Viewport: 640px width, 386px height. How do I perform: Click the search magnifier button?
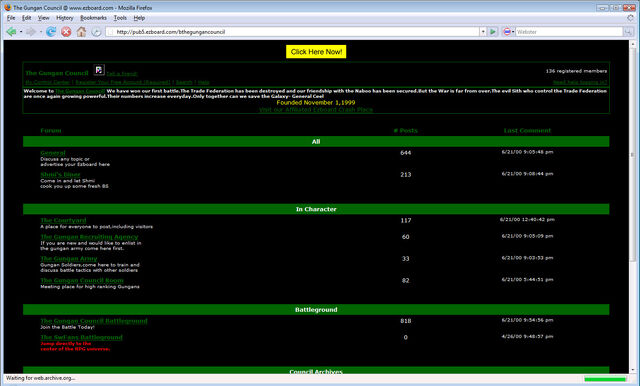[628, 31]
